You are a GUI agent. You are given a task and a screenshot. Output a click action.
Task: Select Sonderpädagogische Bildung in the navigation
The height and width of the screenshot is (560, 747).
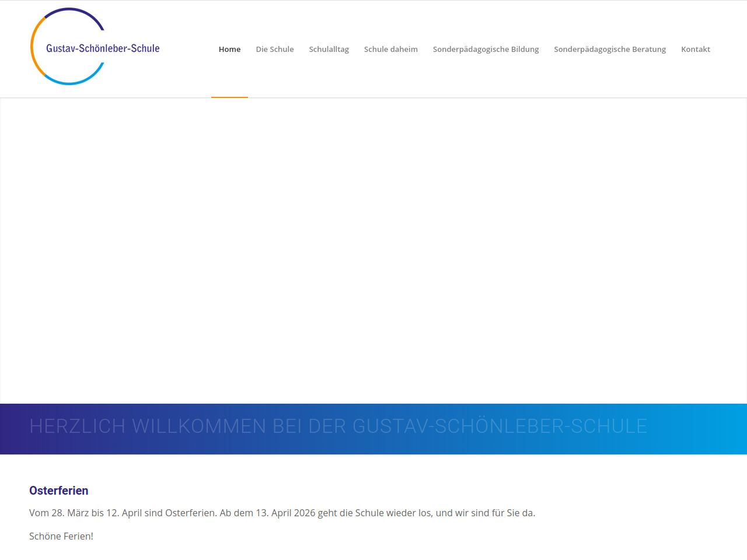(486, 49)
